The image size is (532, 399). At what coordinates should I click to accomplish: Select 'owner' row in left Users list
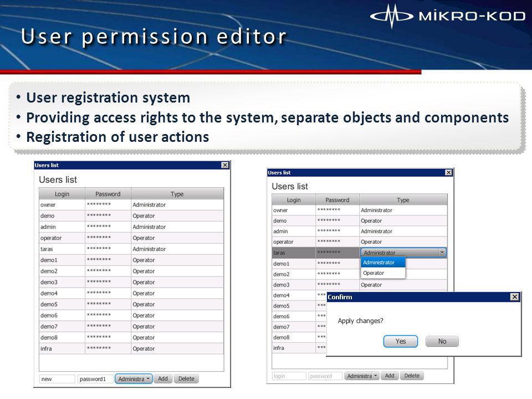[131, 204]
